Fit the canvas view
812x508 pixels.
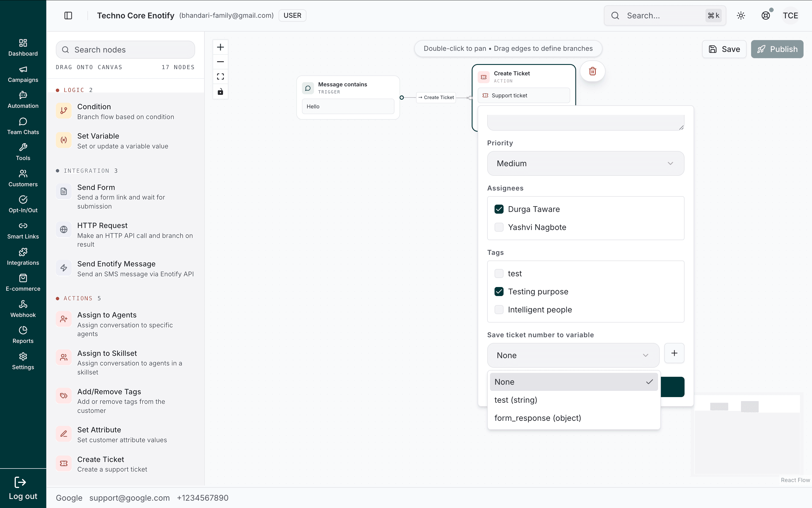coord(220,76)
